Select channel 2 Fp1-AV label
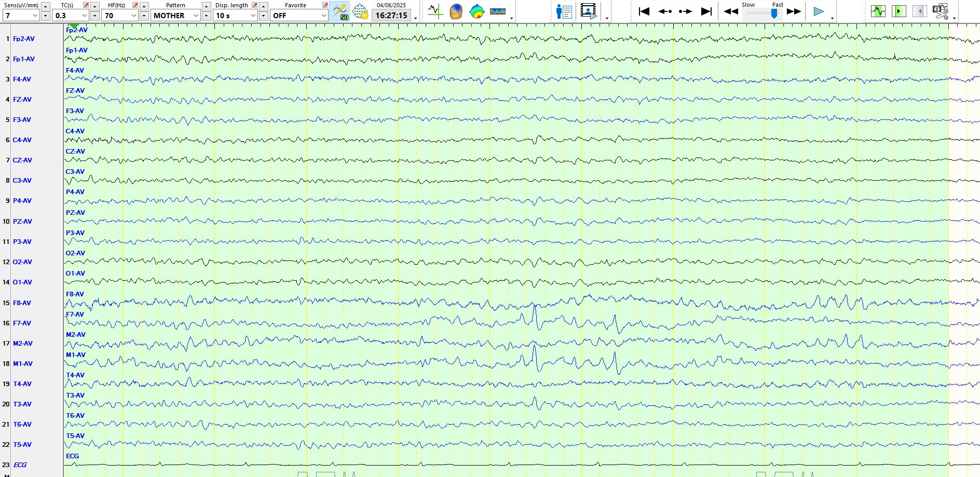 tap(24, 59)
